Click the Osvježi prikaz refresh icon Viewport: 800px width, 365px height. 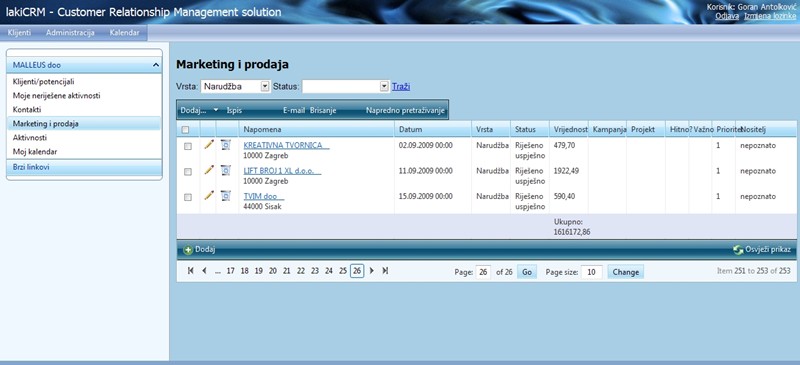[x=738, y=250]
